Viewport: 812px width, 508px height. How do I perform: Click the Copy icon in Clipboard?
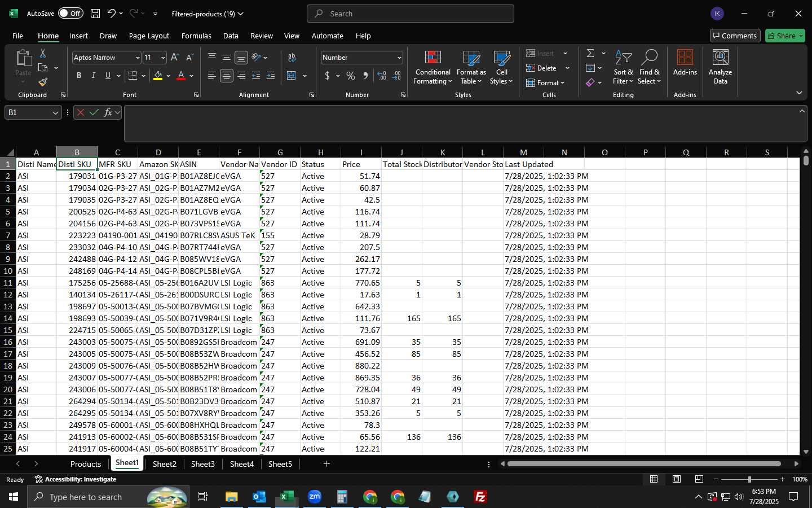[43, 68]
